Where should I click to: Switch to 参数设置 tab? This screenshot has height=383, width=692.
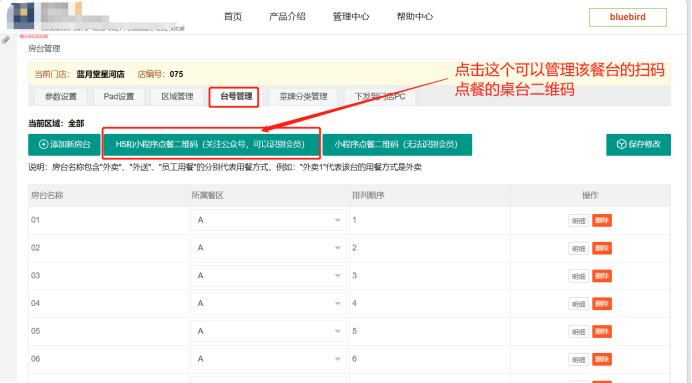tap(61, 97)
